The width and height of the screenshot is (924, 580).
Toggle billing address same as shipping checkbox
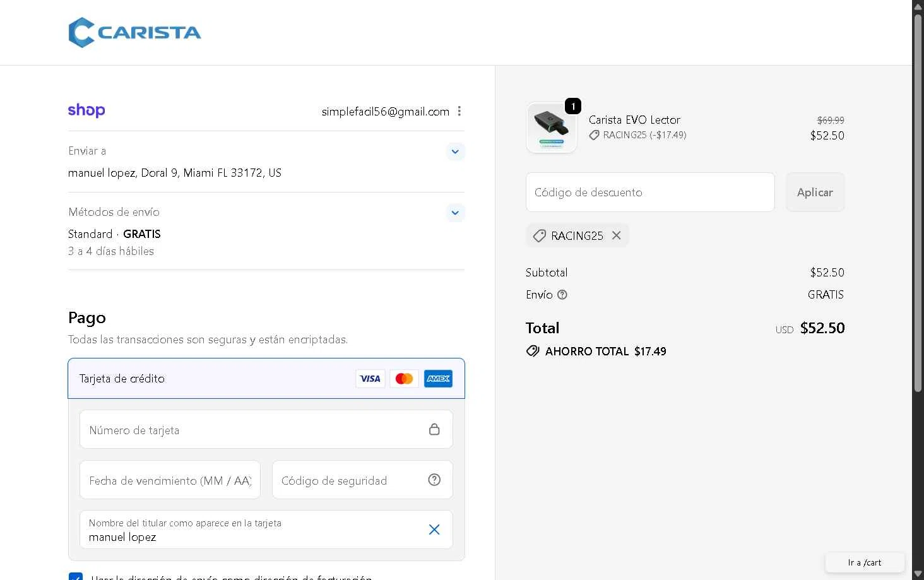click(76, 576)
